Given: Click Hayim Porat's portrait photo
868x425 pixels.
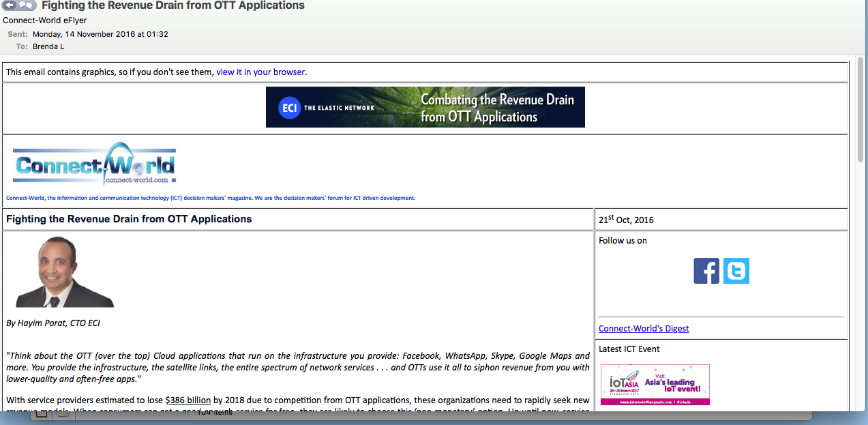Looking at the screenshot, I should pos(65,272).
